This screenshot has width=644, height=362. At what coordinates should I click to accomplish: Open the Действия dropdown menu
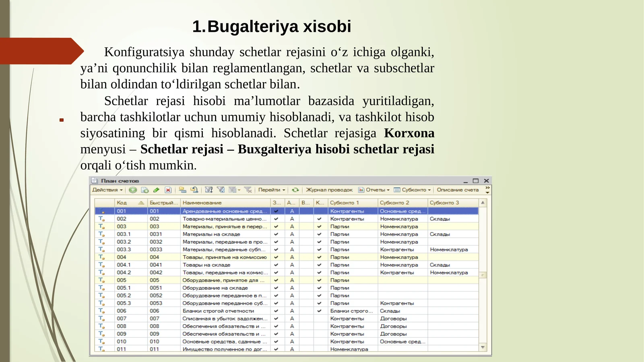pos(107,190)
